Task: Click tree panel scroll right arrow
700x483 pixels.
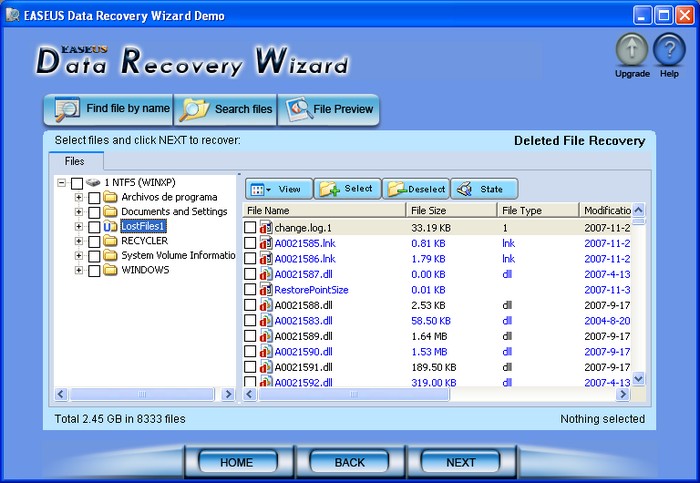Action: [228, 394]
